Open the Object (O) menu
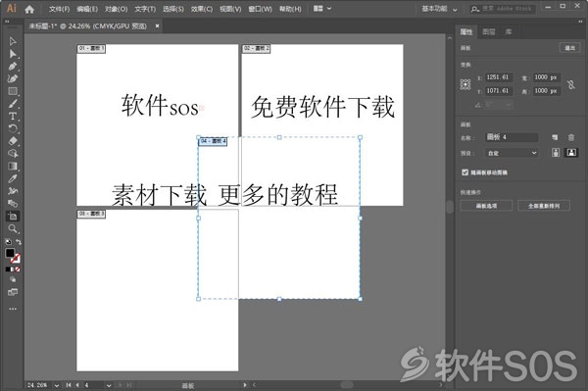 tap(117, 9)
